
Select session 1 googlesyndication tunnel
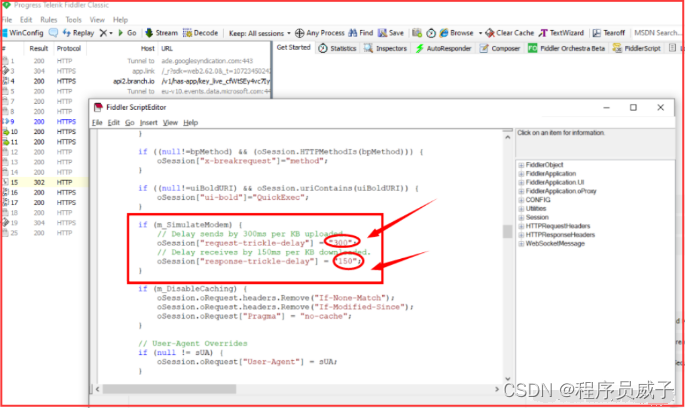pyautogui.click(x=136, y=61)
